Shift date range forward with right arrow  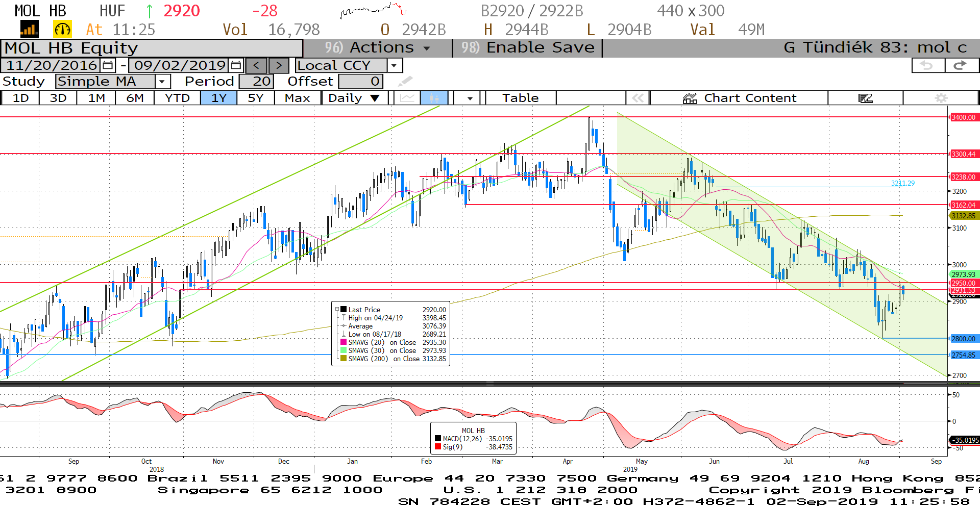279,65
